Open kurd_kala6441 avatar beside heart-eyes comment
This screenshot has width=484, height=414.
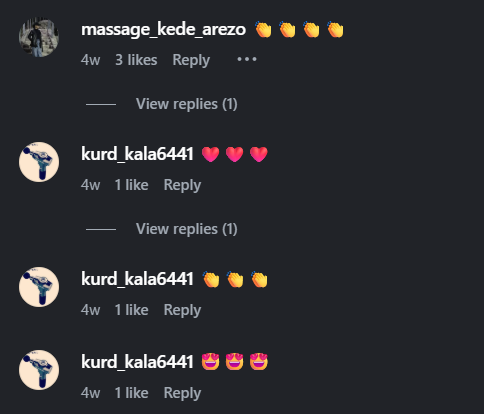(x=39, y=370)
